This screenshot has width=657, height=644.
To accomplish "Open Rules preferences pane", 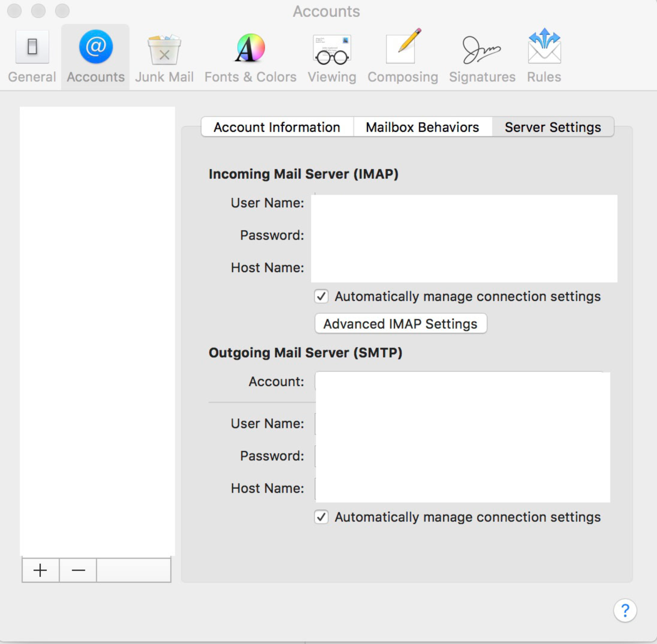I will coord(544,56).
